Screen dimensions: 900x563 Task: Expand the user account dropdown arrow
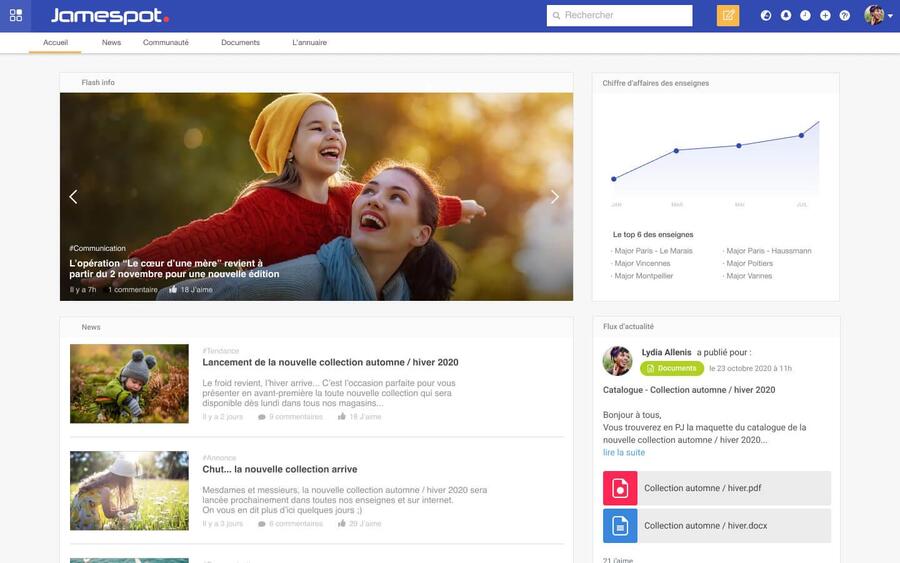pyautogui.click(x=890, y=16)
